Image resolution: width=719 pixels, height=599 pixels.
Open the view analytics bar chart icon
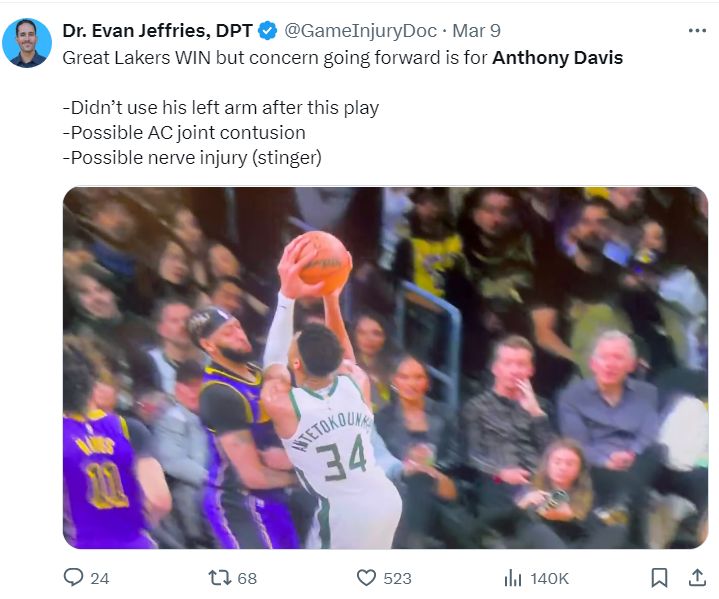point(513,577)
